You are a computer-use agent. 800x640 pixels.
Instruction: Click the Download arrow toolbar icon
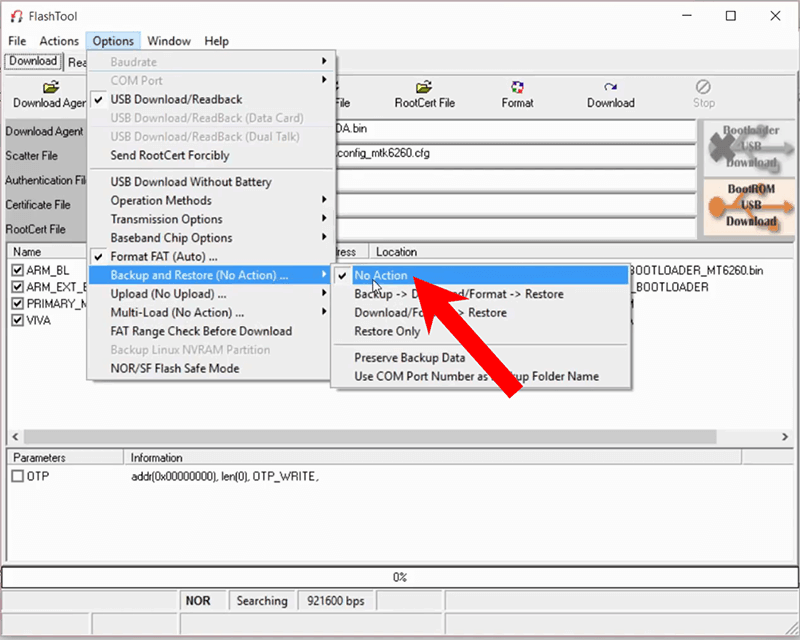610,87
